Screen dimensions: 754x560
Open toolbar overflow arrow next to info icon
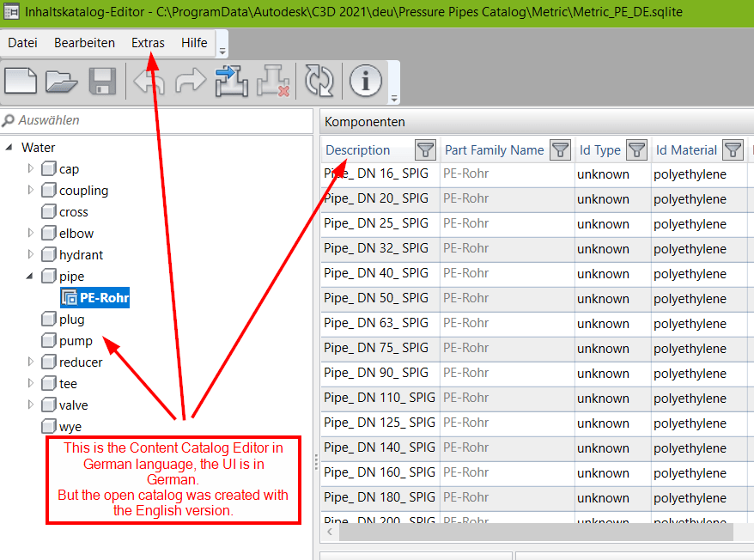pos(394,99)
